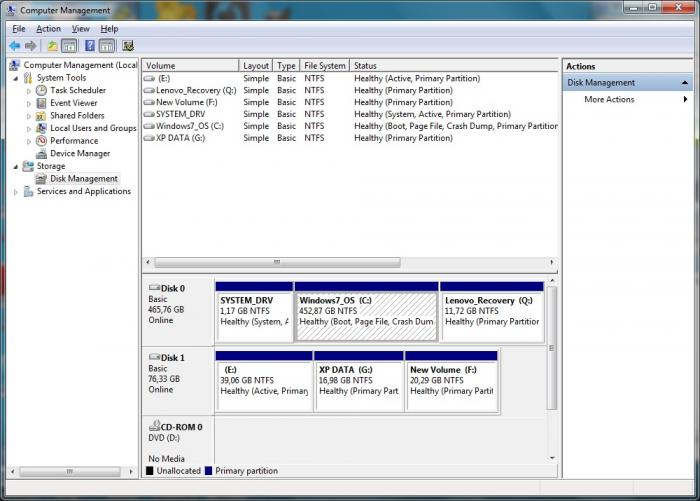Expand the Shared Folders node
Image resolution: width=700 pixels, height=501 pixels.
point(29,116)
